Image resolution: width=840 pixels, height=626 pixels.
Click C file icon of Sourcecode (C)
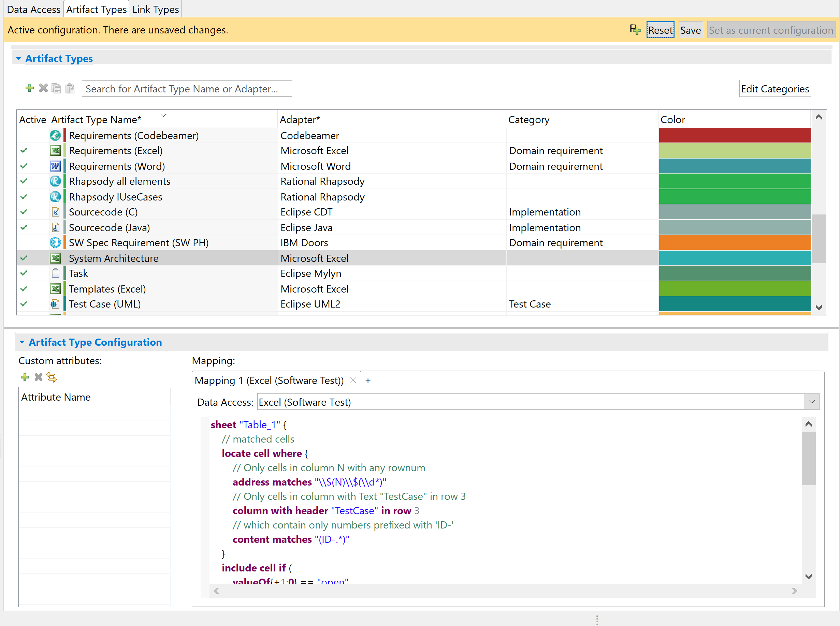point(55,212)
